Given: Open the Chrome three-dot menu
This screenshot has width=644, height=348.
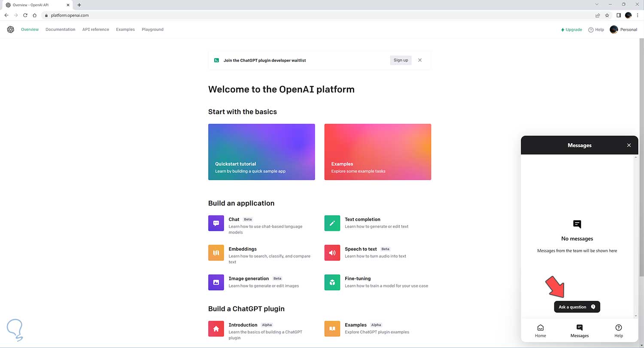Looking at the screenshot, I should [x=638, y=15].
